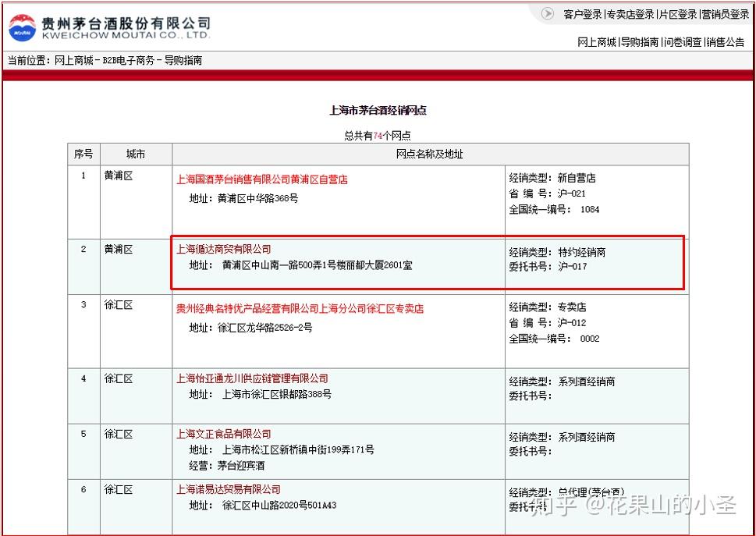This screenshot has width=756, height=536.
Task: Open the 导购指南 menu item
Action: point(639,42)
